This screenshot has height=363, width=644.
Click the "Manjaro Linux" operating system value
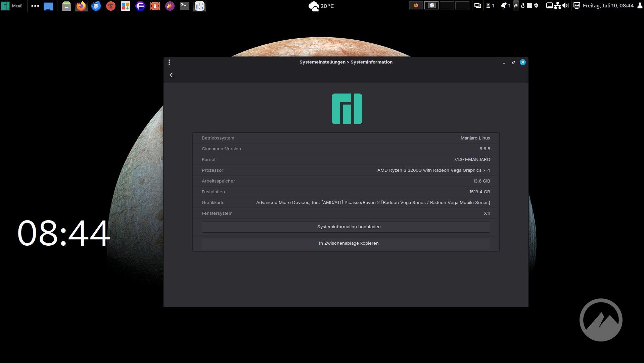pyautogui.click(x=475, y=138)
